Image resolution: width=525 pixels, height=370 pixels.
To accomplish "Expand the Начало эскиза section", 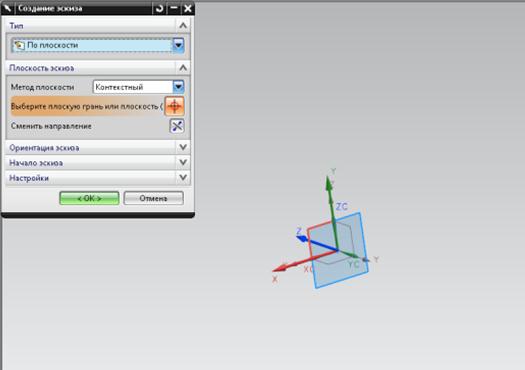I will (x=183, y=162).
